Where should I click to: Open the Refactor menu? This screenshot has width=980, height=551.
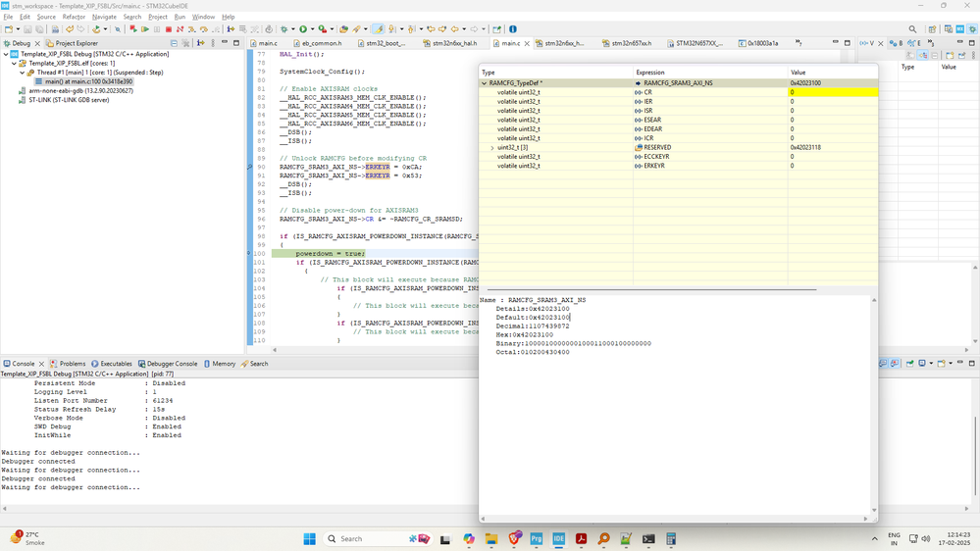[74, 17]
